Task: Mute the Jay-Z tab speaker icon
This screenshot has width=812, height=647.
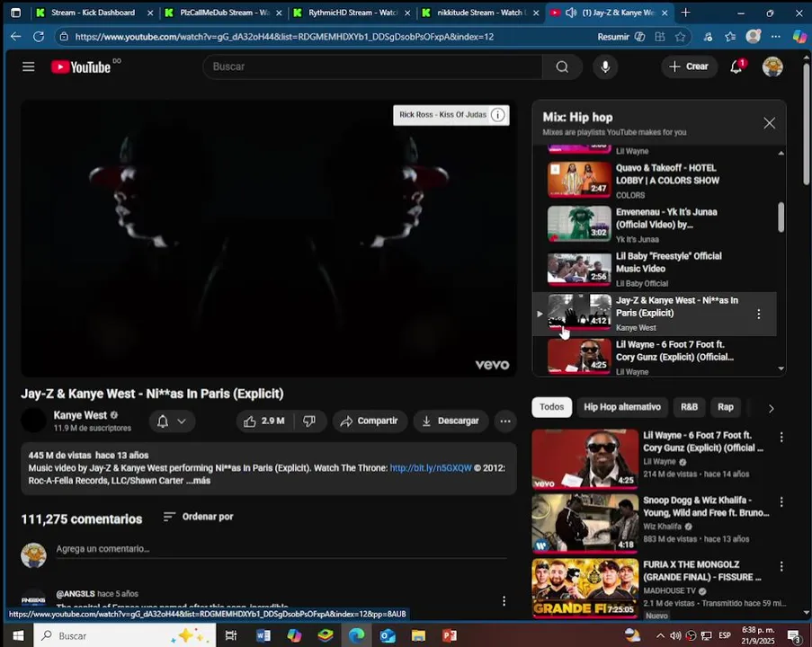Action: tap(571, 13)
